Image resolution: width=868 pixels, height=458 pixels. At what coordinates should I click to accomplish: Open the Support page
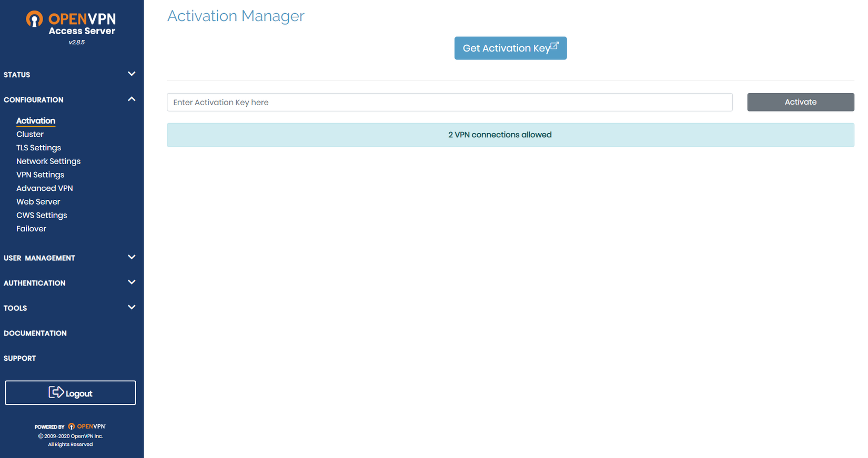pos(20,359)
